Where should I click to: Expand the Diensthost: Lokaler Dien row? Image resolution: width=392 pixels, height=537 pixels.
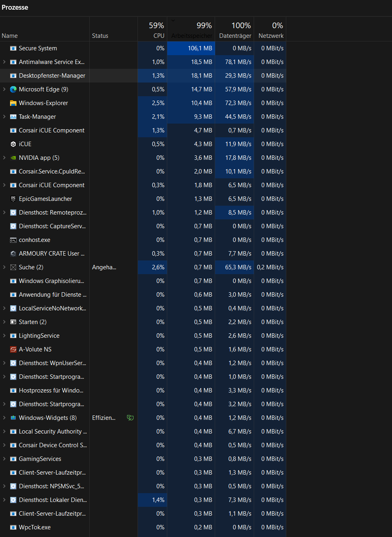(x=4, y=500)
